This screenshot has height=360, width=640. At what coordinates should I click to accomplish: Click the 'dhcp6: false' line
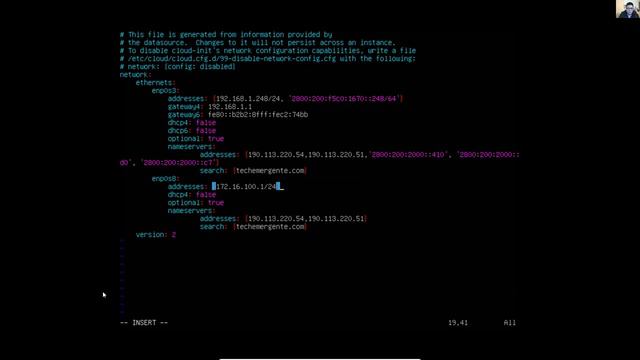tap(192, 131)
